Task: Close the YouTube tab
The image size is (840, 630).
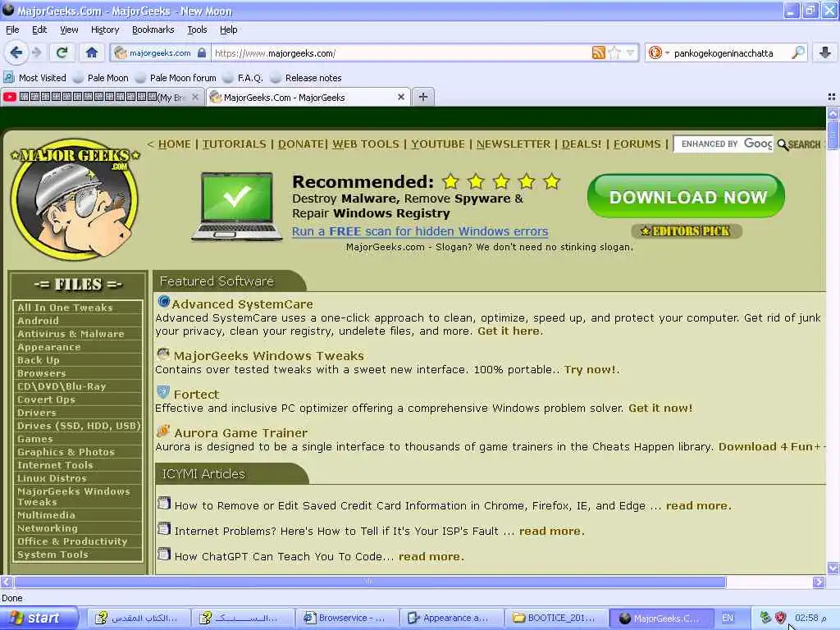Action: coord(195,97)
